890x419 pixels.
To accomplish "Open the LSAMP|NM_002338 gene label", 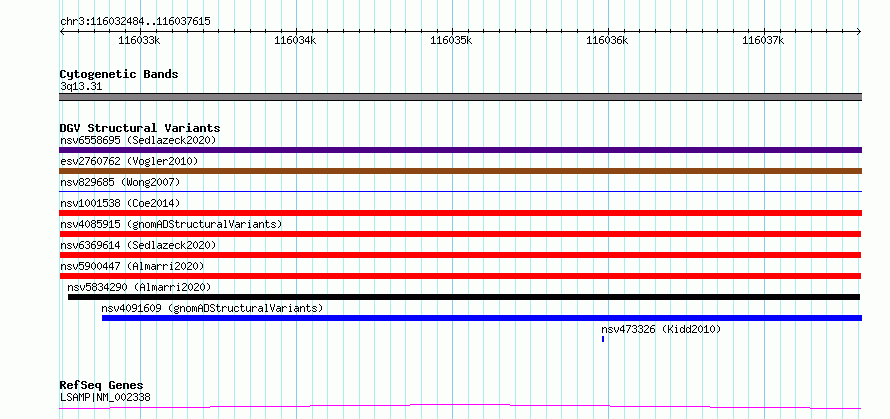I will (x=105, y=397).
